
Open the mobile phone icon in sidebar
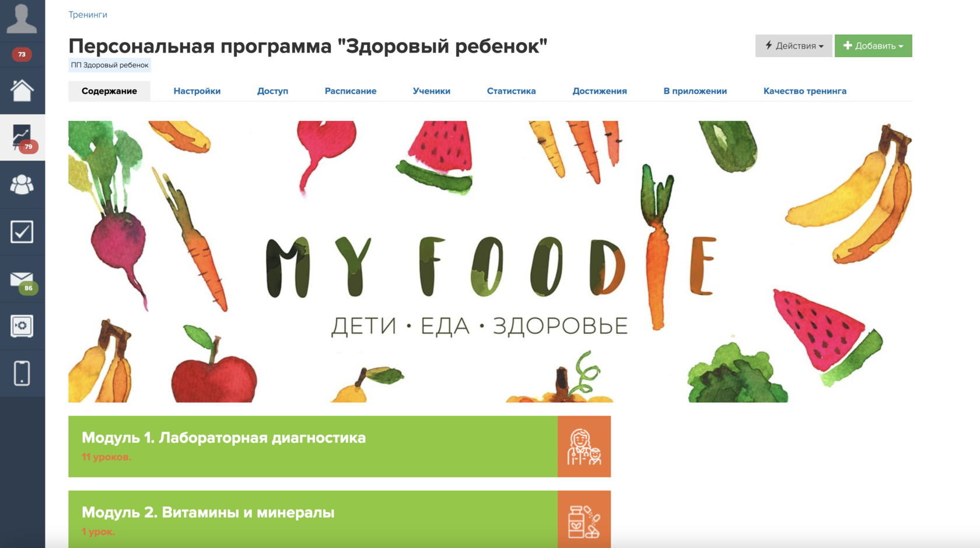tap(22, 374)
